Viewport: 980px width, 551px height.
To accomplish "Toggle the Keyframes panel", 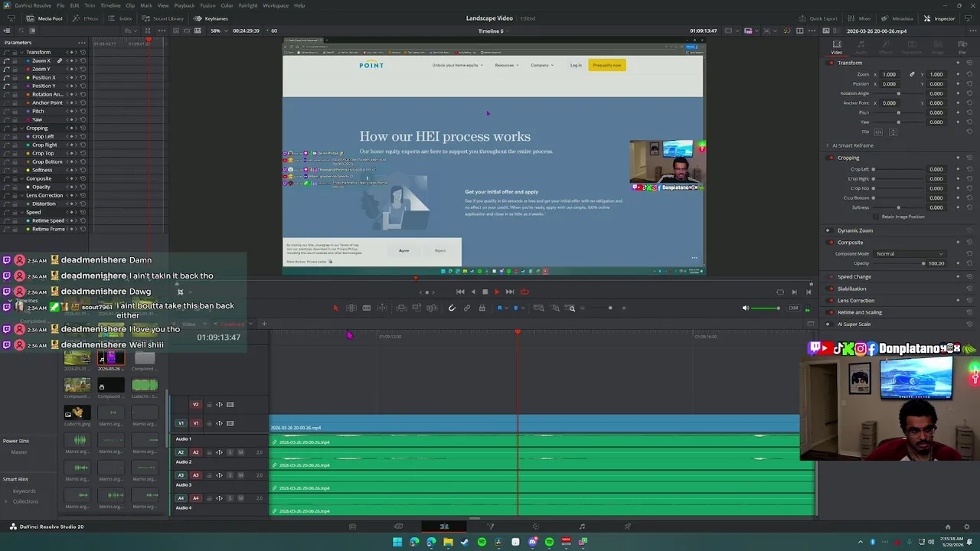I will pyautogui.click(x=211, y=18).
